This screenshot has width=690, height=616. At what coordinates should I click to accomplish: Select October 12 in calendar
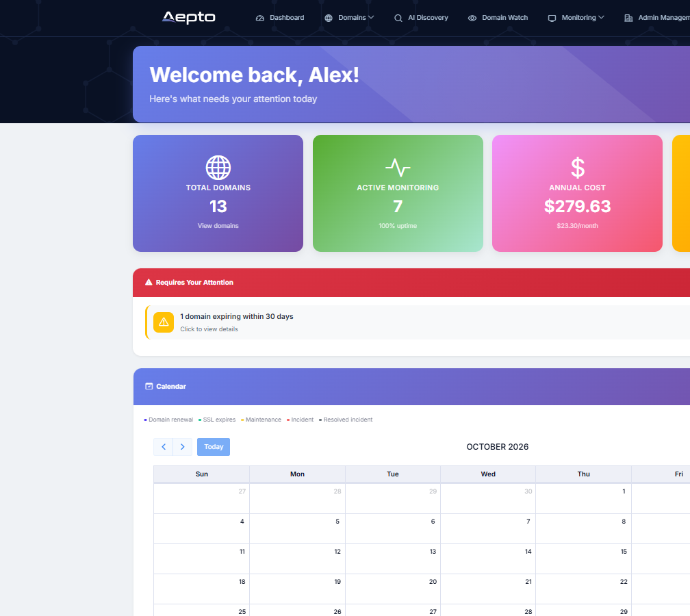(x=298, y=559)
